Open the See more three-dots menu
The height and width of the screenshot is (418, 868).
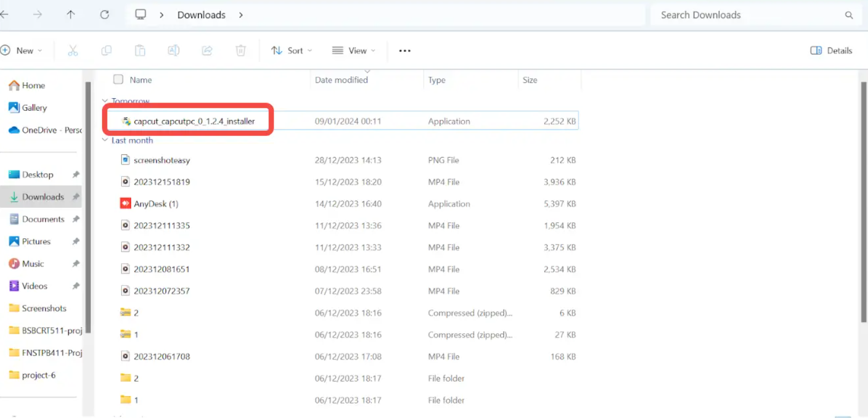(405, 51)
